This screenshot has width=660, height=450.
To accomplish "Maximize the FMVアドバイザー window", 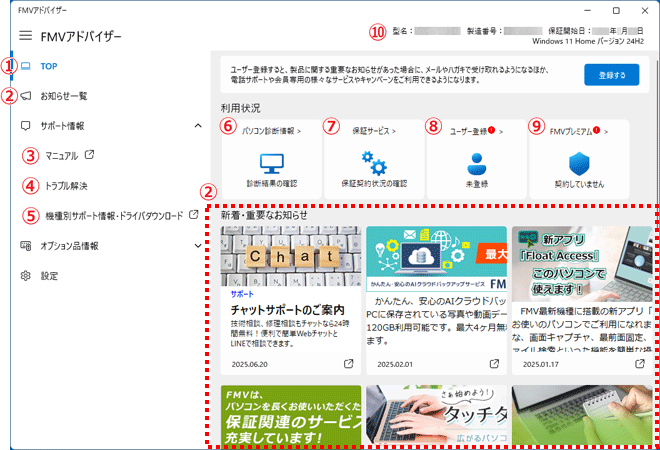I will point(616,11).
